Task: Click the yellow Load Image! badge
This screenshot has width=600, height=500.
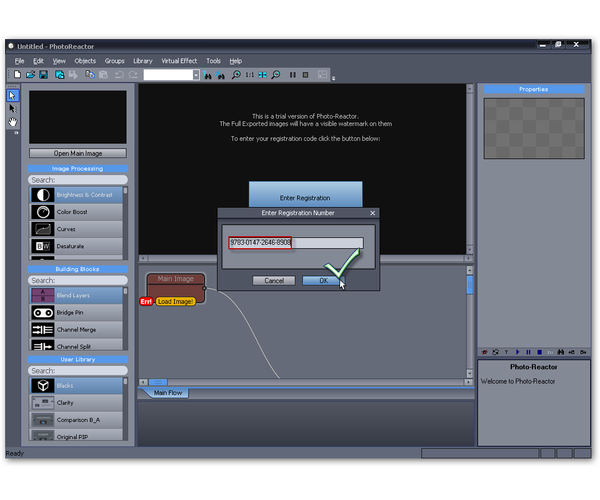Action: click(175, 301)
